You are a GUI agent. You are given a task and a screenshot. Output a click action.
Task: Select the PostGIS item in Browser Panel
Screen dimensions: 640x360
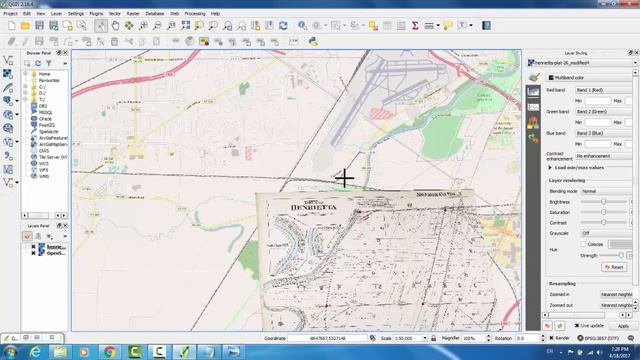point(47,125)
